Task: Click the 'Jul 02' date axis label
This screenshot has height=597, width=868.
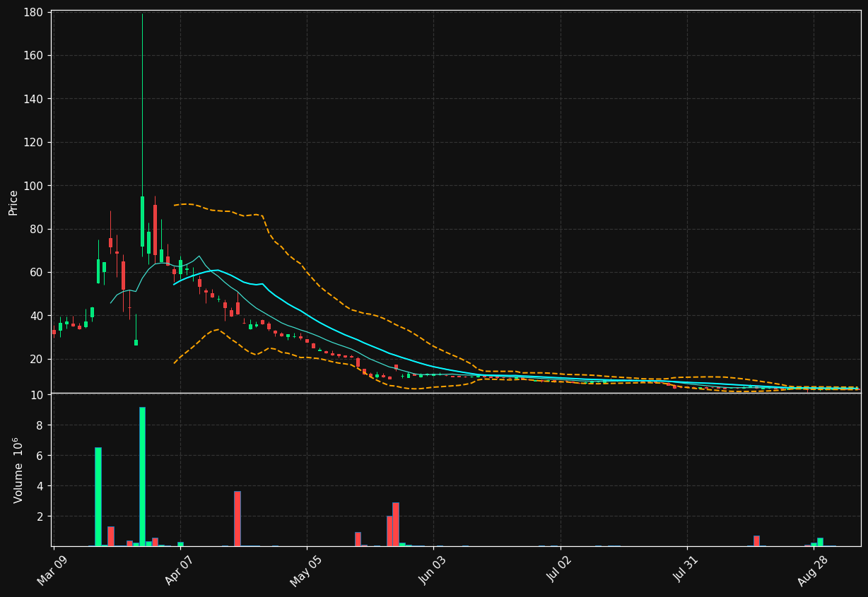Action: coord(561,571)
